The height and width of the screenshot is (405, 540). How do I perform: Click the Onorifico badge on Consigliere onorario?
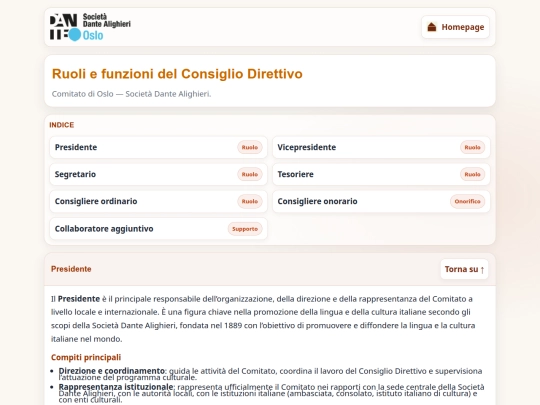[x=467, y=201]
